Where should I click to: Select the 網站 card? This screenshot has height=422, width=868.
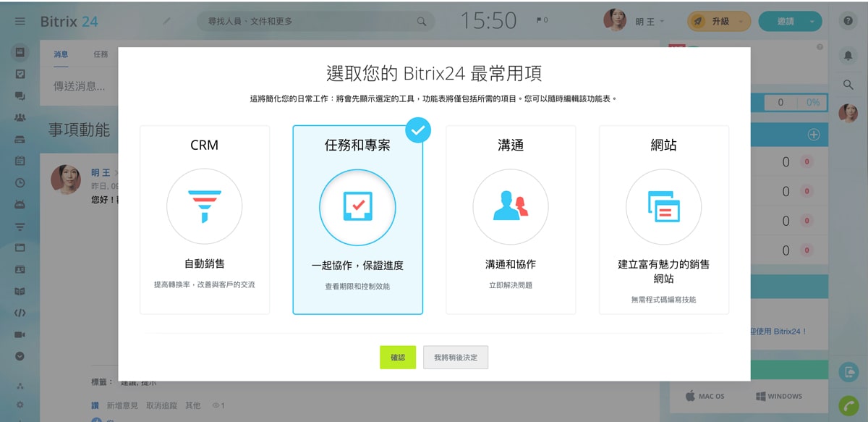pos(664,220)
